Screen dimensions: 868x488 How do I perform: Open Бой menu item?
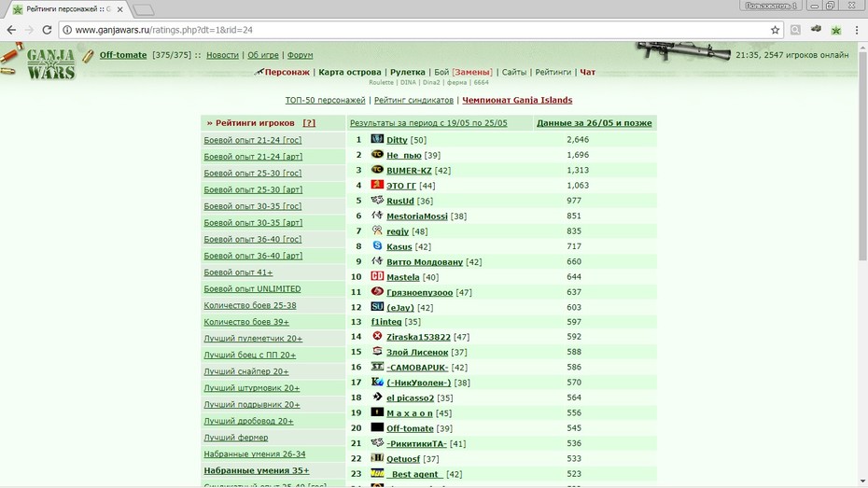pyautogui.click(x=441, y=72)
